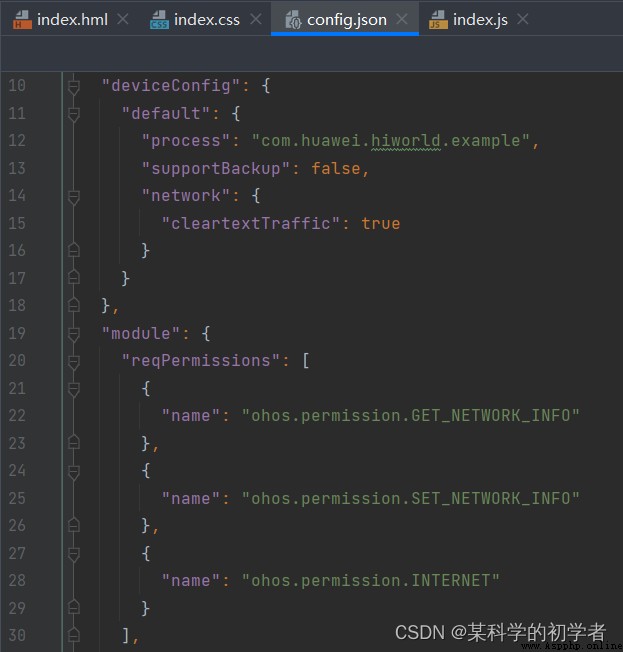Image resolution: width=623 pixels, height=652 pixels.
Task: Close the config.json tab
Action: point(402,19)
